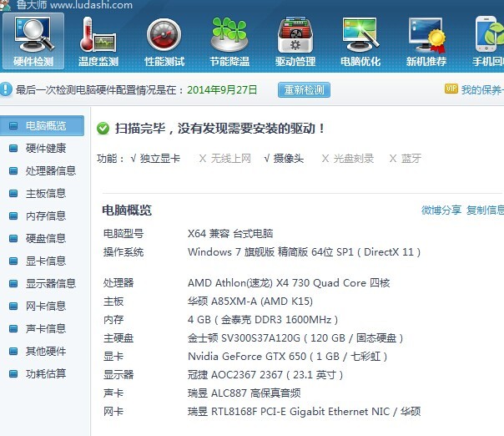Click the 鲁大师 logo icon in title bar

[6, 5]
